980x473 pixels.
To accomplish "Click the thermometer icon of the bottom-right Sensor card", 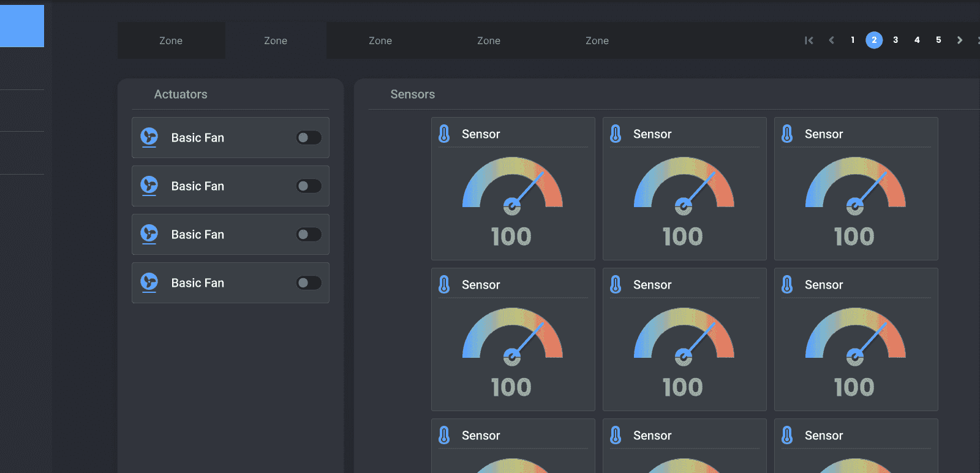I will [787, 435].
